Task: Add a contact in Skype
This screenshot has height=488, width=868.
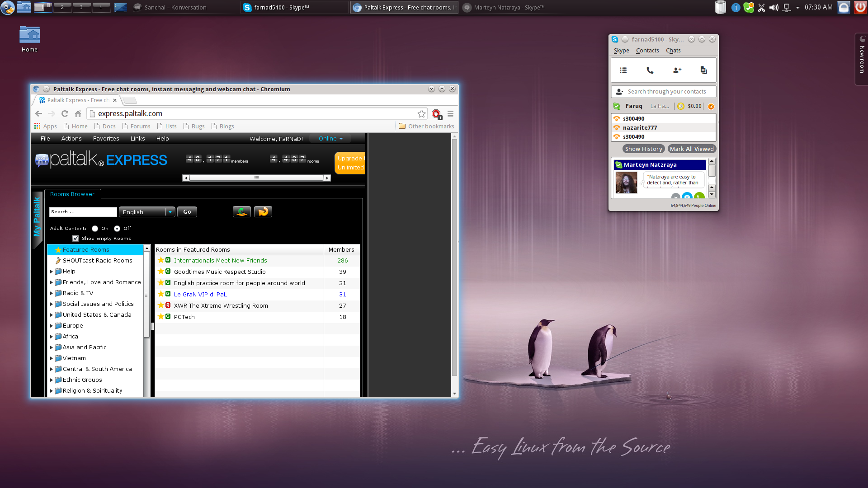Action: (x=677, y=70)
